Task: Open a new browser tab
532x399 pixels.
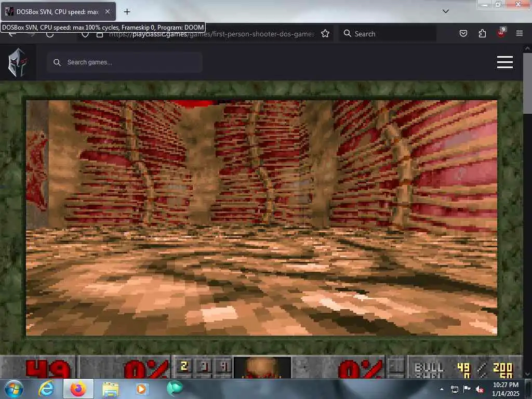Action: [x=127, y=12]
